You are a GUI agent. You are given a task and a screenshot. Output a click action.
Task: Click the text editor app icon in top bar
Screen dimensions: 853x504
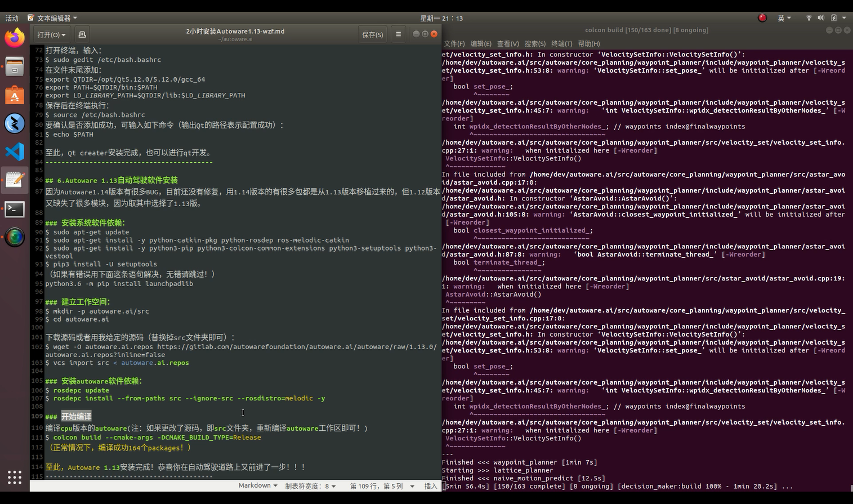coord(30,18)
